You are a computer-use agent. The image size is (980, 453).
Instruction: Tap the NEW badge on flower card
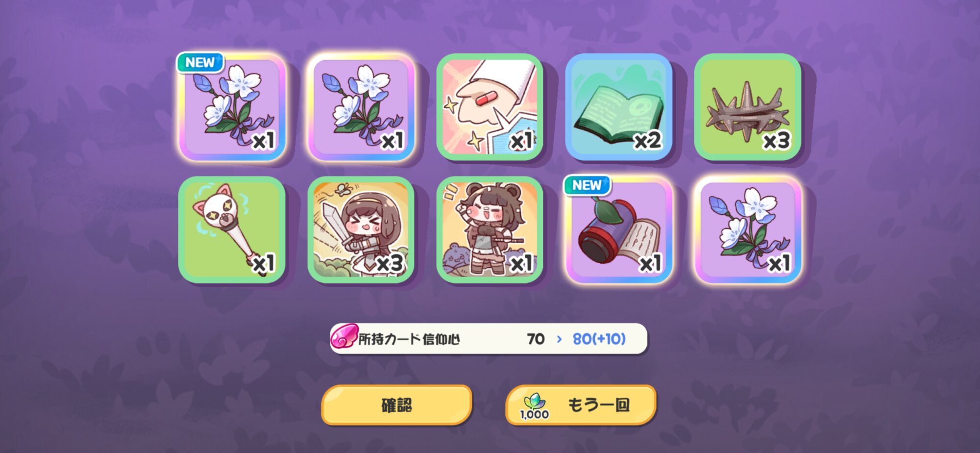pyautogui.click(x=200, y=62)
